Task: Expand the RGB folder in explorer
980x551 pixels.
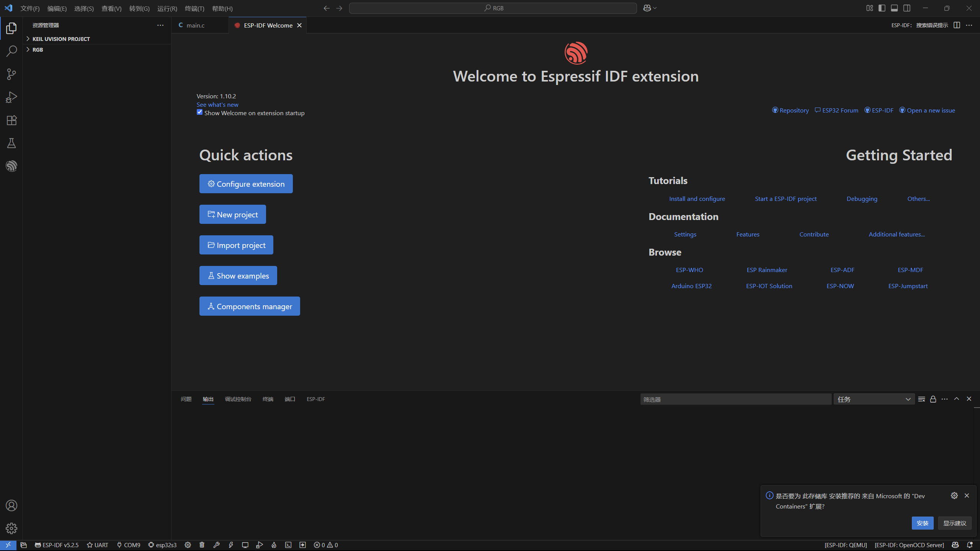Action: coord(38,49)
